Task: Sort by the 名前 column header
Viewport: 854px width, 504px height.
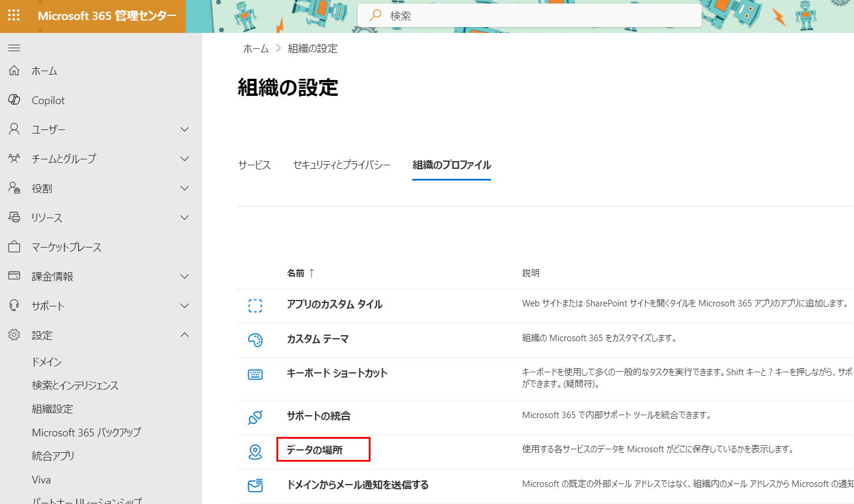Action: 296,273
